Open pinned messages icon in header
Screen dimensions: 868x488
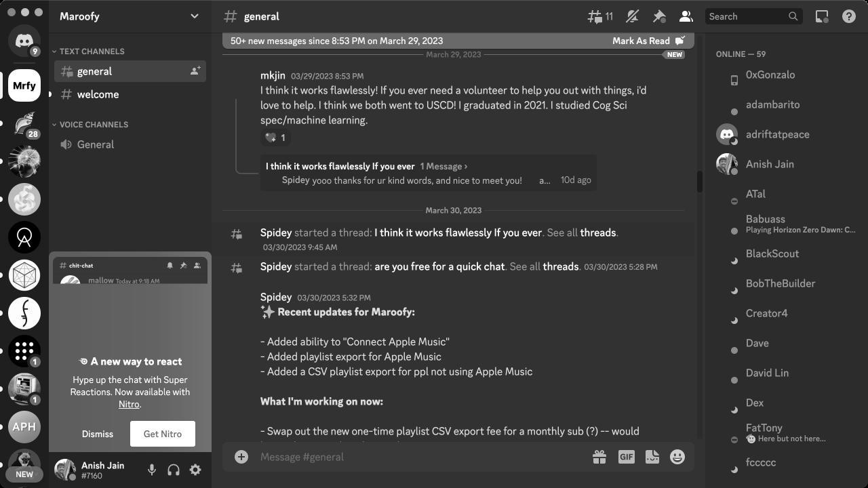coord(659,16)
